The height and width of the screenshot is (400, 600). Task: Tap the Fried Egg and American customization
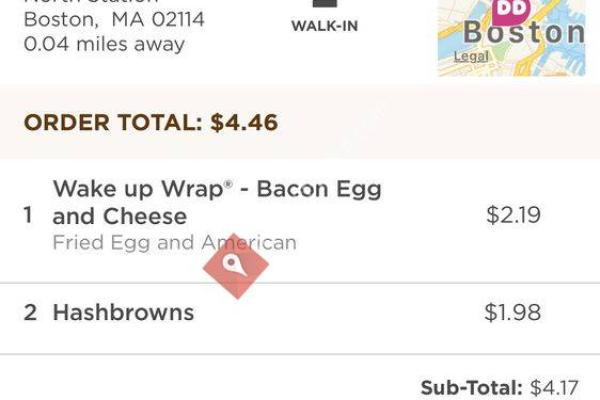[x=174, y=242]
